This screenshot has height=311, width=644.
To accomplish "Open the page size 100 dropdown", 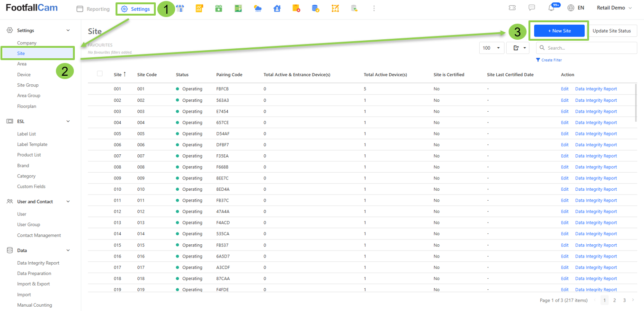I will [492, 48].
